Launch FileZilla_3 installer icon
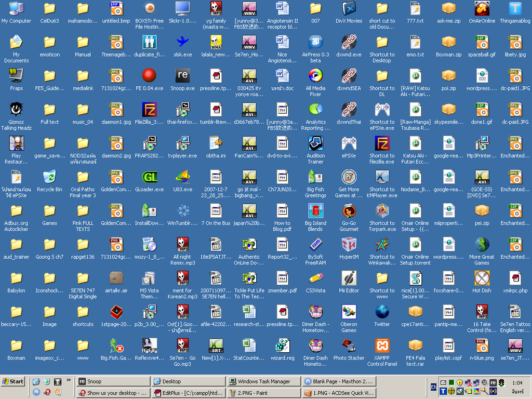 (x=149, y=110)
